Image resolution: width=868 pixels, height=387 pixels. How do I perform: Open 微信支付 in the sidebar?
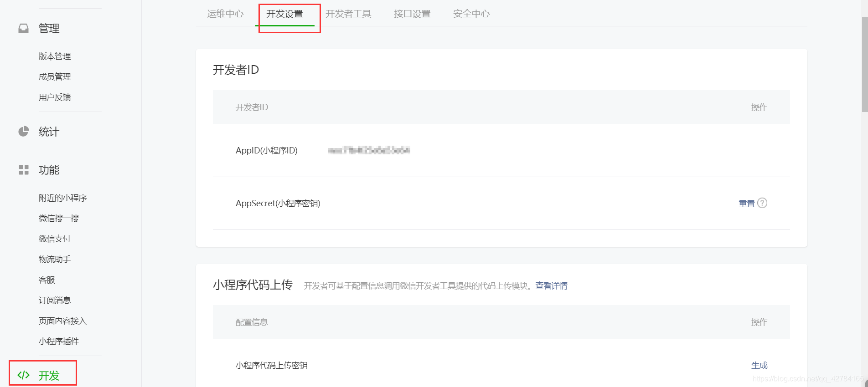click(x=55, y=239)
